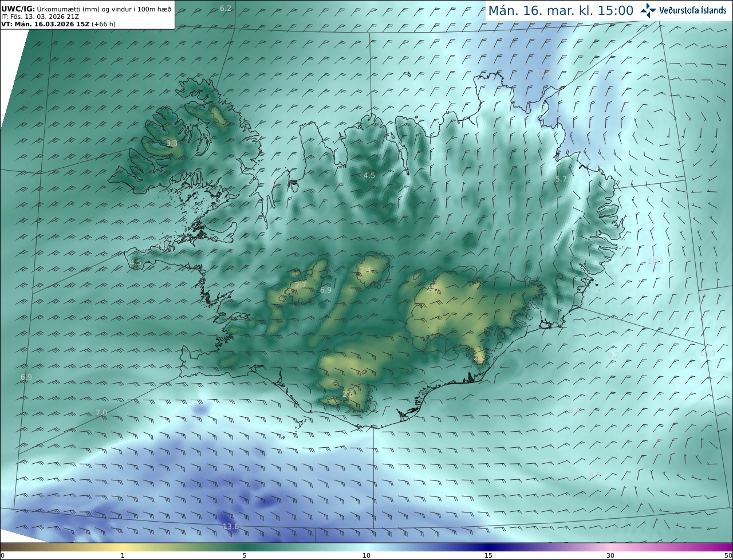Click the dark blue part of the colour scale
This screenshot has height=560, width=733.
pos(488,547)
